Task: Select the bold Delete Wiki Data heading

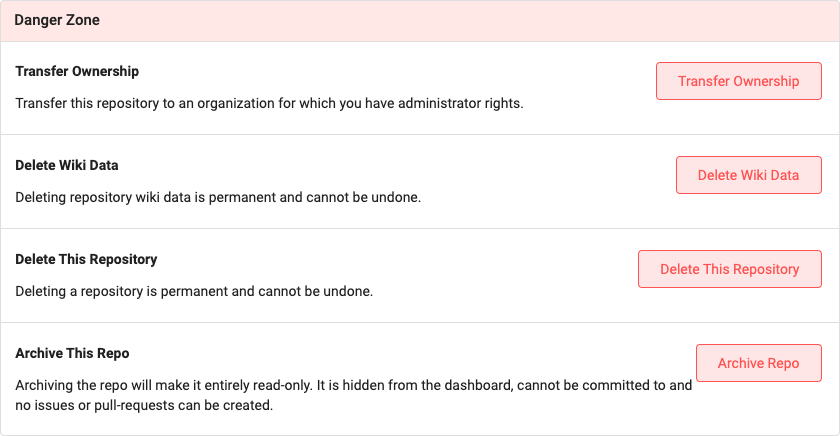Action: click(67, 165)
